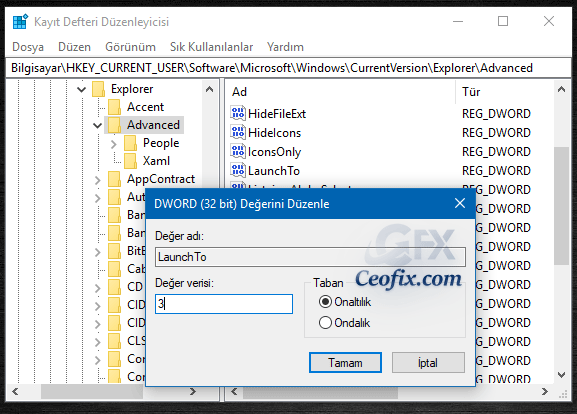Select the Accent tree item label
Viewport: 577px width, 414px height.
point(145,107)
